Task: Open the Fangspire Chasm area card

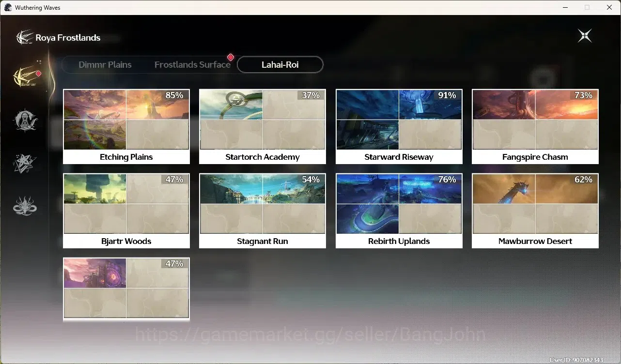Action: tap(535, 127)
